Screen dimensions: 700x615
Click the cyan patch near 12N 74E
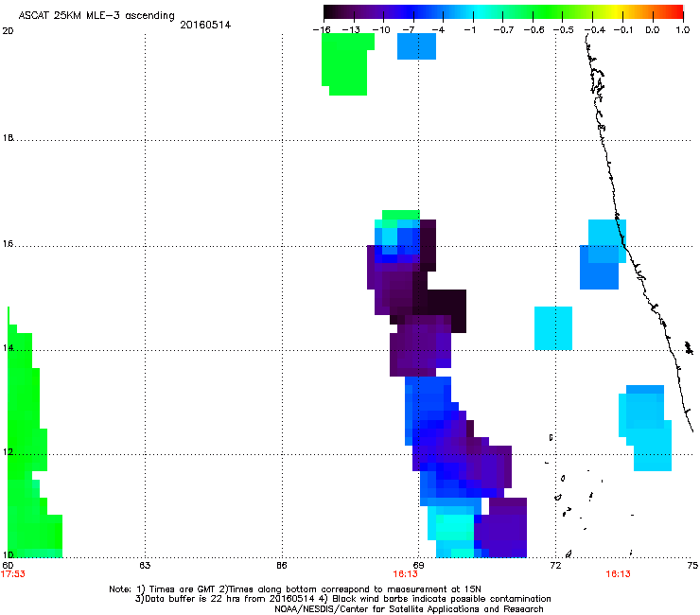pos(645,428)
